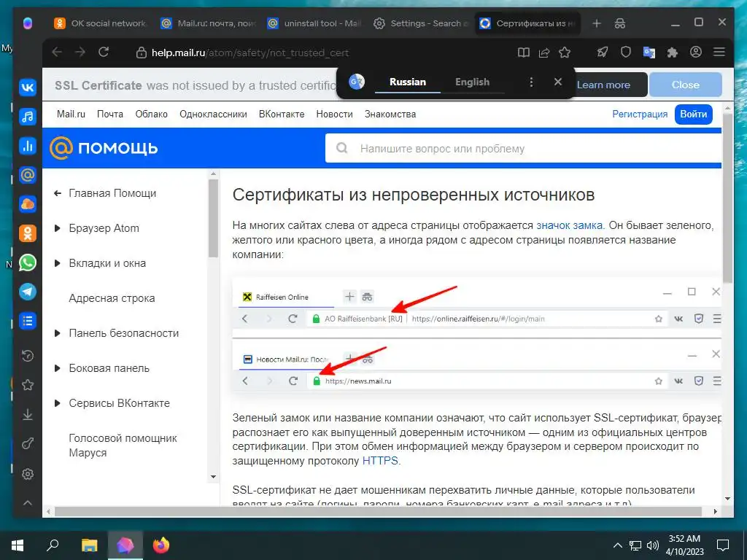This screenshot has height=560, width=747.
Task: Click the Помощь logo
Action: (x=104, y=148)
